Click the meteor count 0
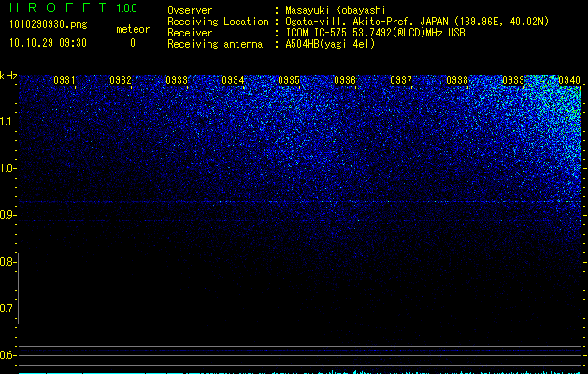Screen dimensions: 588x374 coord(133,43)
